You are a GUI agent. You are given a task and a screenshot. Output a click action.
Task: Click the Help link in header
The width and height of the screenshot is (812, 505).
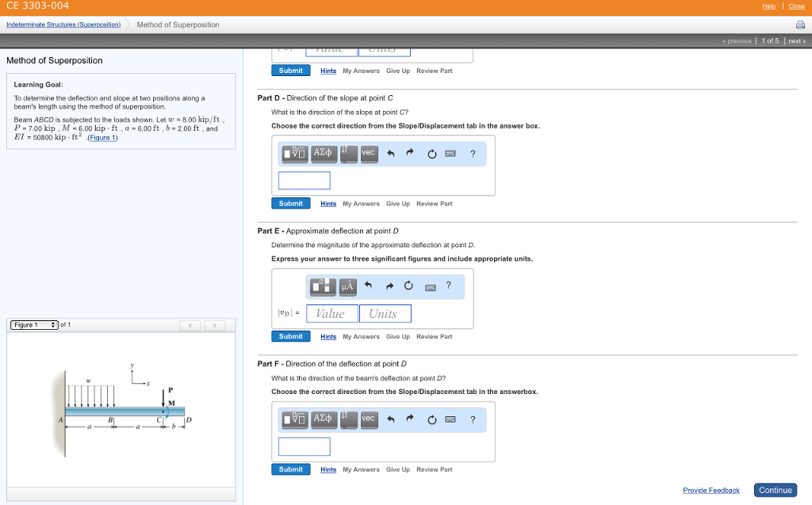pos(768,6)
